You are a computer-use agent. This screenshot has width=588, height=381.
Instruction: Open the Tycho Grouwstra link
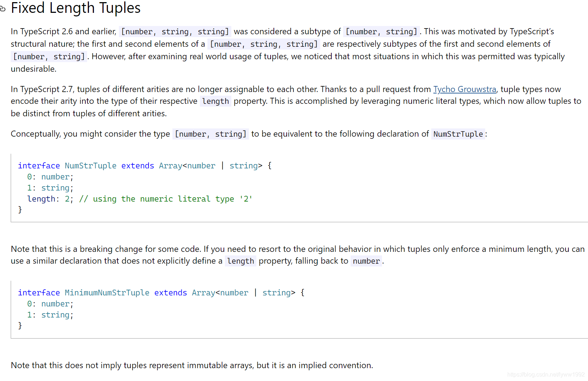pos(464,89)
